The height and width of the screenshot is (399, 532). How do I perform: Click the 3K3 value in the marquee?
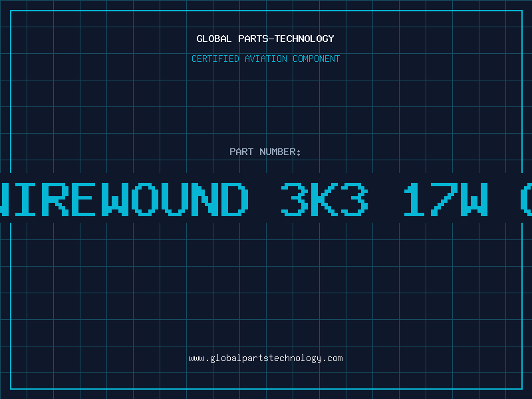pos(325,199)
